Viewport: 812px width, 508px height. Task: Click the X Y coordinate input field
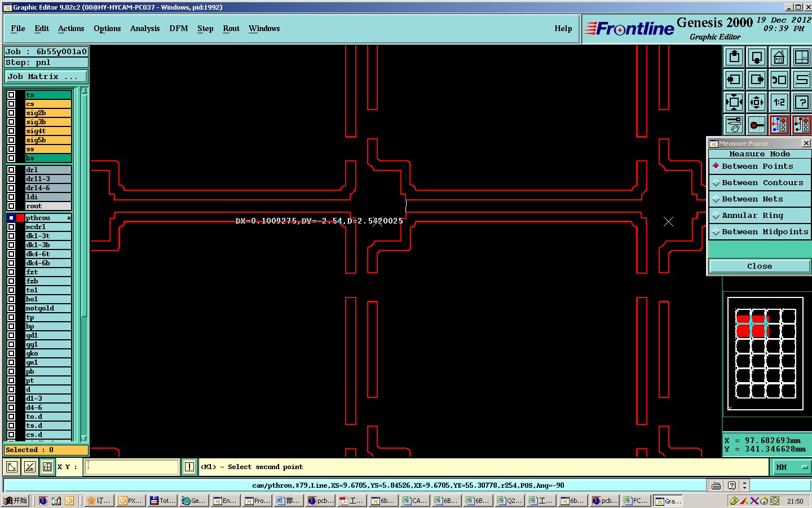pyautogui.click(x=132, y=467)
